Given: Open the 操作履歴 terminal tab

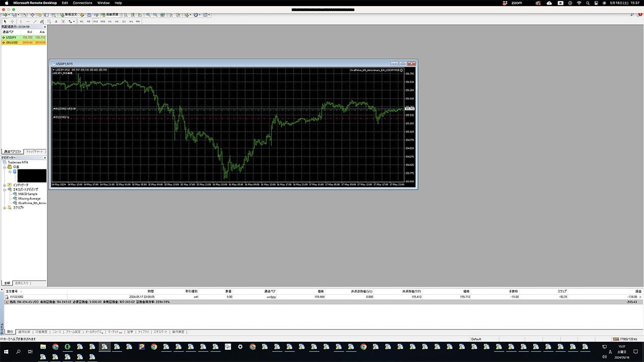Looking at the screenshot, I should point(178,331).
